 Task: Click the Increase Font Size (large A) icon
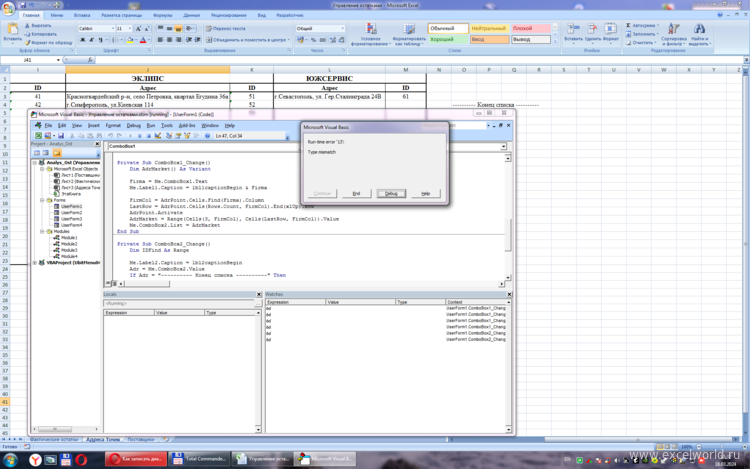(x=138, y=29)
